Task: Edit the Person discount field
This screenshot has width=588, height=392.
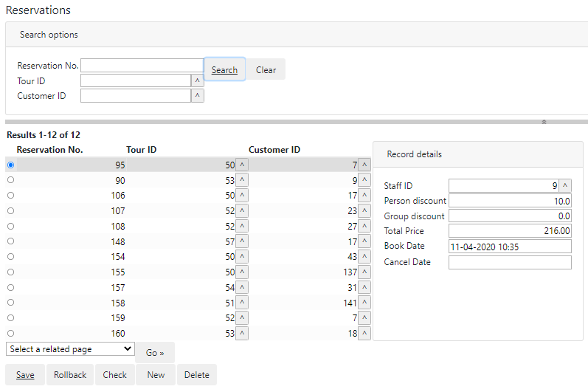Action: click(x=510, y=201)
